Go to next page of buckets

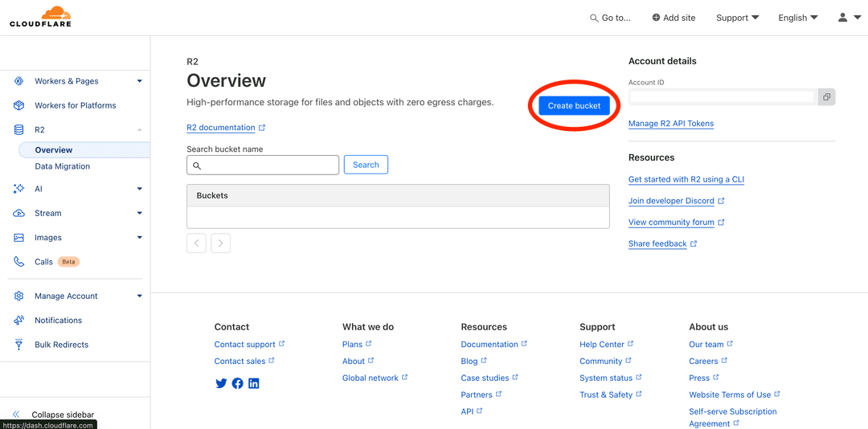point(221,243)
